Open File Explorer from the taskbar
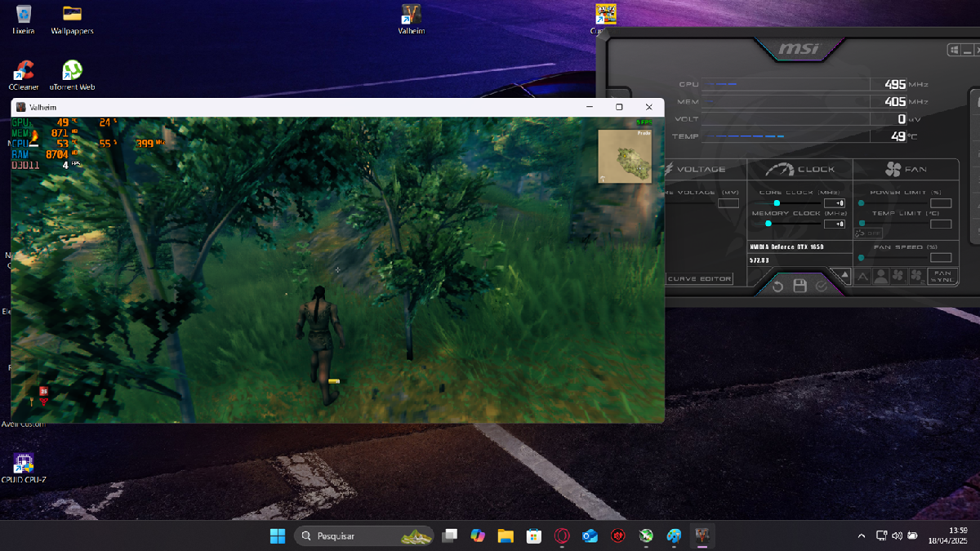This screenshot has height=551, width=980. [506, 536]
